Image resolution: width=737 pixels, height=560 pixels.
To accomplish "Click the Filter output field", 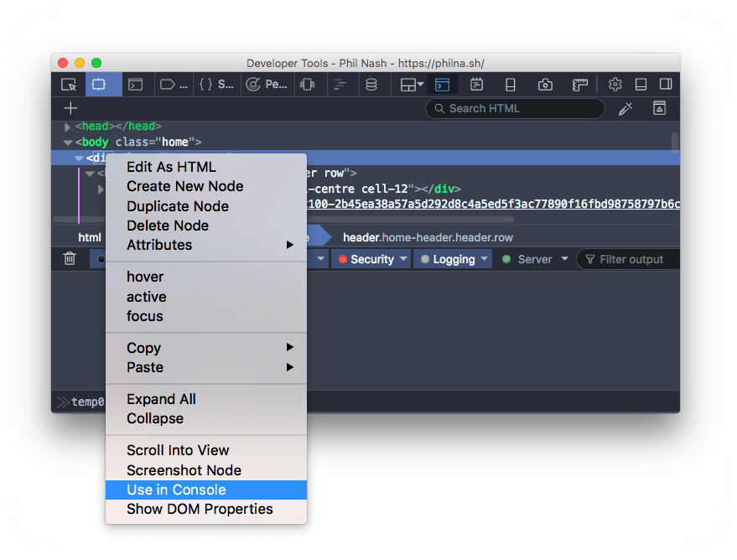I will click(628, 259).
